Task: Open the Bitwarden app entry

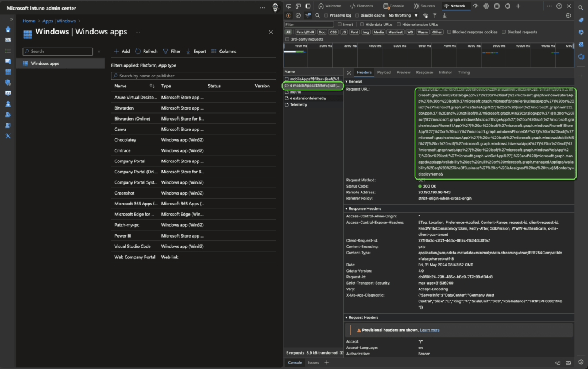Action: 125,107
